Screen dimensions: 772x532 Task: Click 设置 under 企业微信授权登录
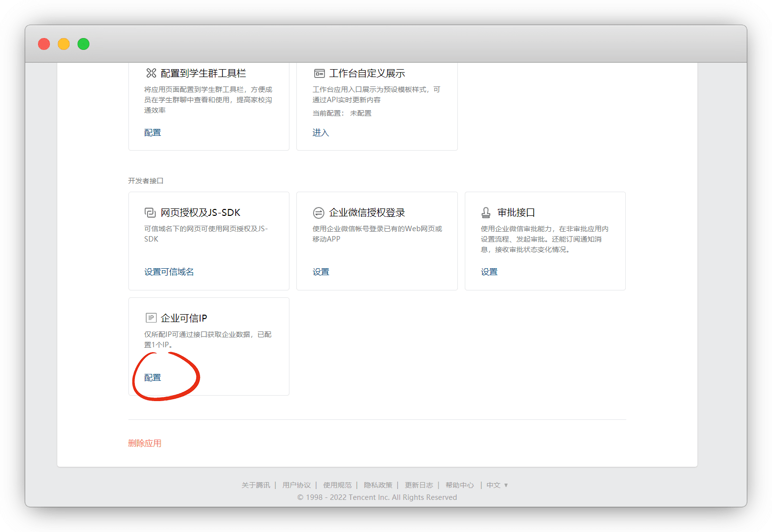tap(321, 272)
